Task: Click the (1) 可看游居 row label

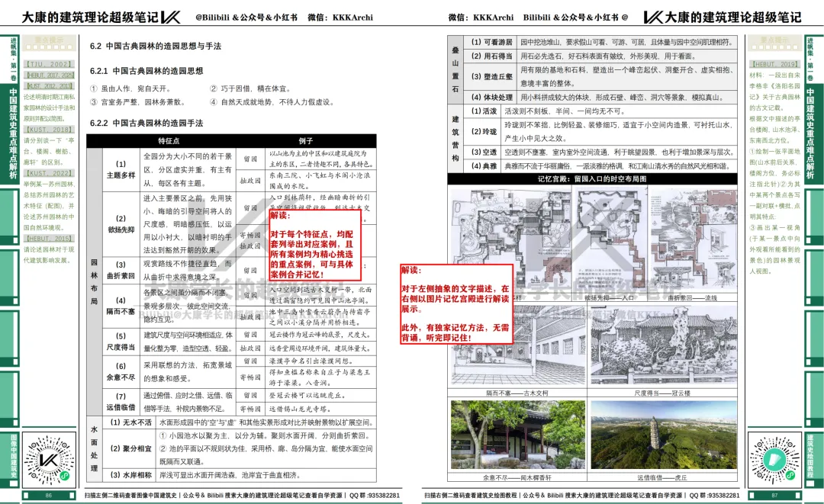Action: coord(491,42)
